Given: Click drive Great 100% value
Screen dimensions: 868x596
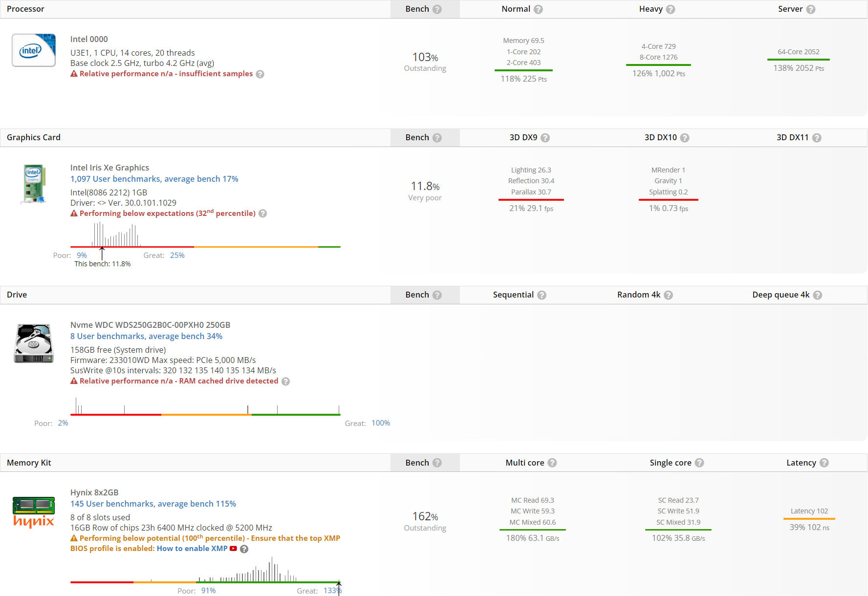Looking at the screenshot, I should click(381, 423).
